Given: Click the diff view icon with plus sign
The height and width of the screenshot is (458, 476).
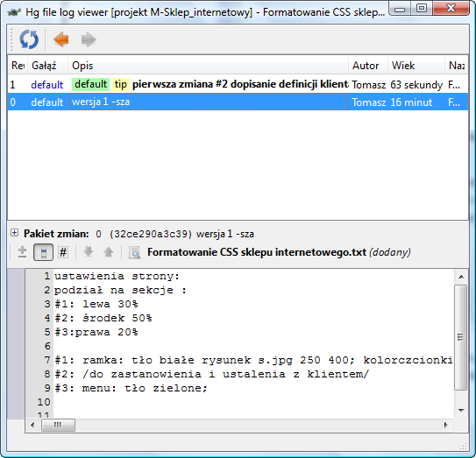Looking at the screenshot, I should tap(22, 252).
